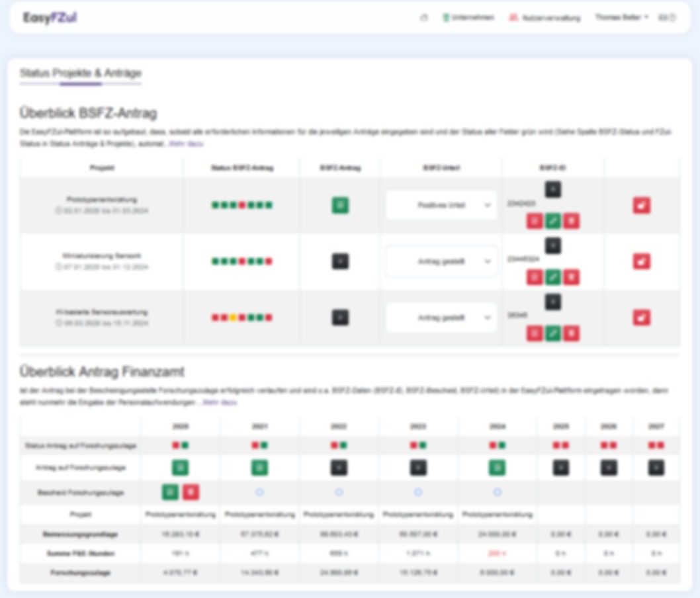
Task: Select the Bescheid Forschungszulage circle for 2024
Action: pyautogui.click(x=498, y=492)
